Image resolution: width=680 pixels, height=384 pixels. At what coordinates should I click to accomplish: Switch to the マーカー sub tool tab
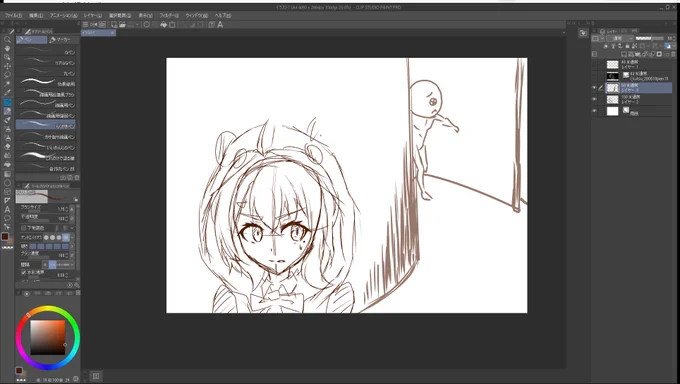tap(63, 39)
